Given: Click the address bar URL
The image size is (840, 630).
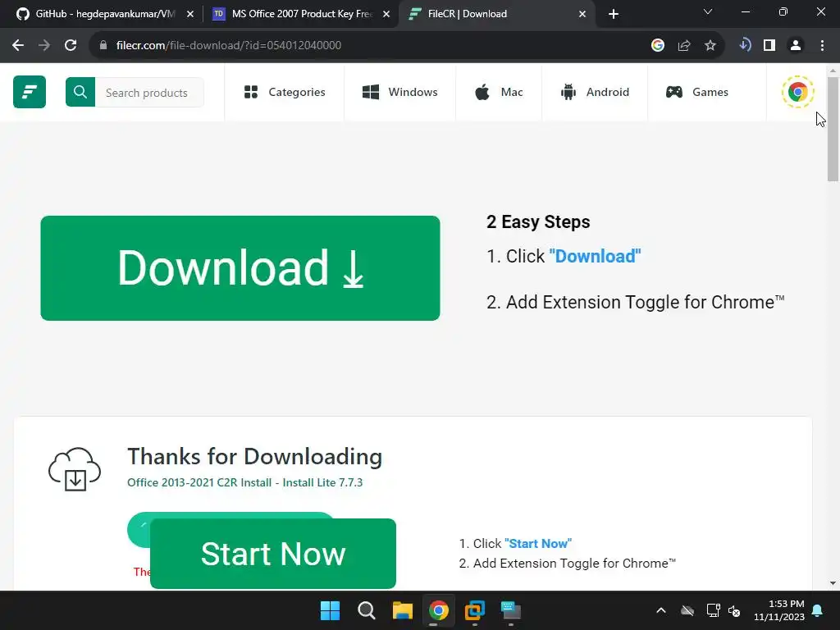Looking at the screenshot, I should pos(229,46).
